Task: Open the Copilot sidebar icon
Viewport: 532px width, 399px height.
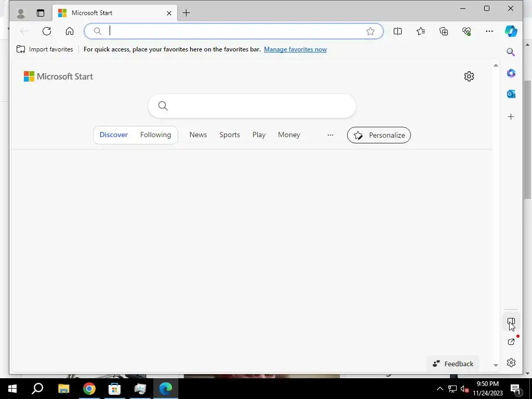Action: (x=511, y=31)
